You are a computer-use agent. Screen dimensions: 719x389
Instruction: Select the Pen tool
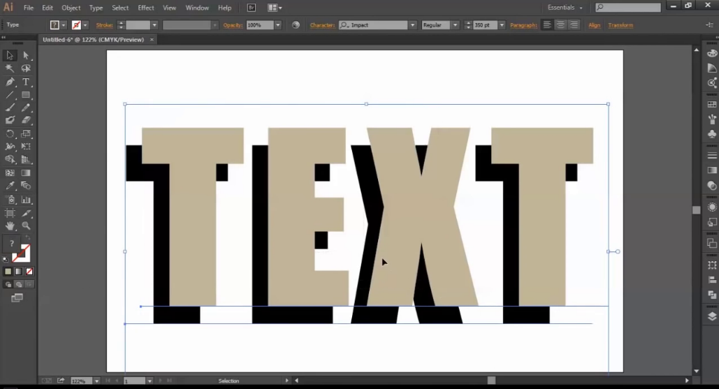(10, 82)
